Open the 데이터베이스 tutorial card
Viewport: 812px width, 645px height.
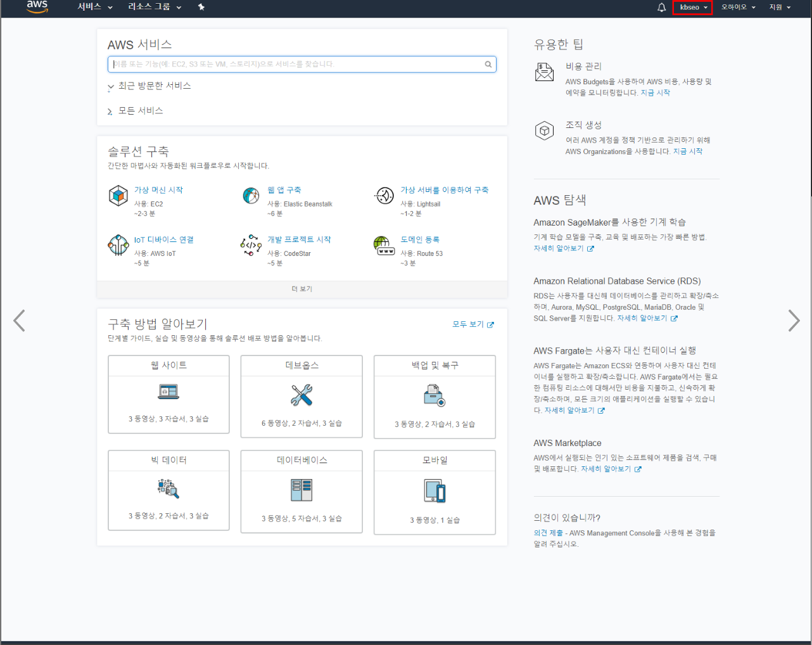click(x=301, y=491)
